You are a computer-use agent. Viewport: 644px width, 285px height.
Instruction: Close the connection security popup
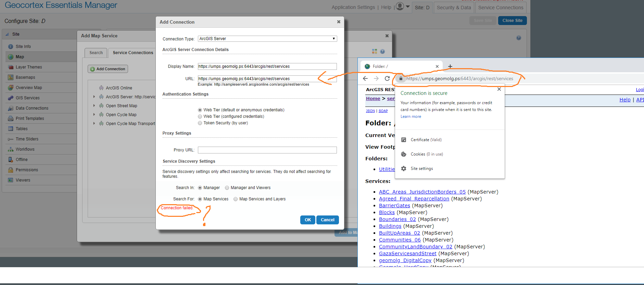click(499, 89)
